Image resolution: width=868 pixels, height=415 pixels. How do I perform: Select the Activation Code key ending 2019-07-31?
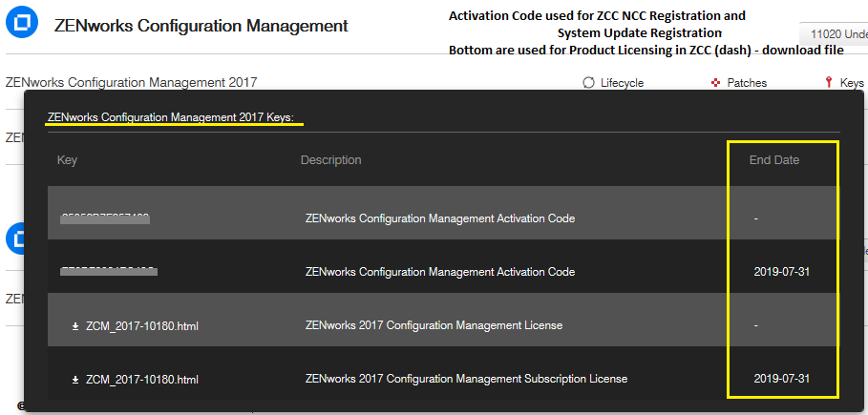pos(108,272)
